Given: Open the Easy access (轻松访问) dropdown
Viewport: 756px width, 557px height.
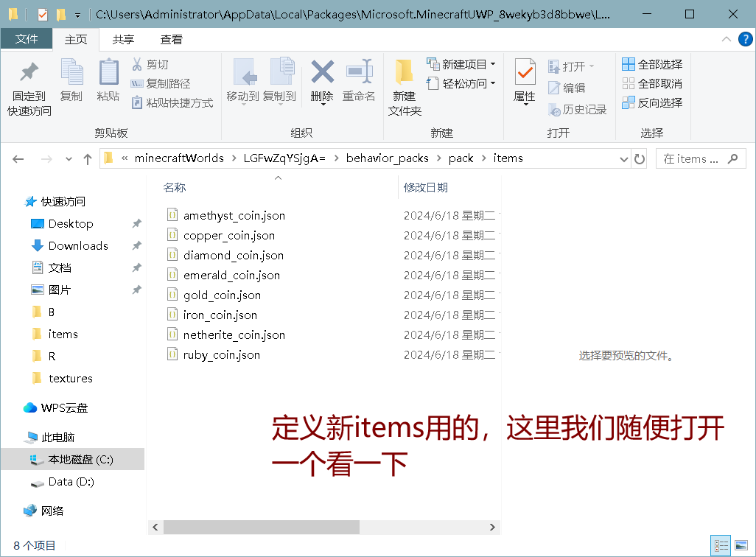Looking at the screenshot, I should [461, 83].
